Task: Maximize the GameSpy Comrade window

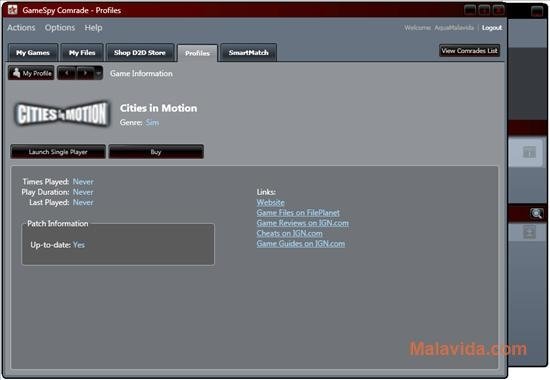Action: click(484, 10)
